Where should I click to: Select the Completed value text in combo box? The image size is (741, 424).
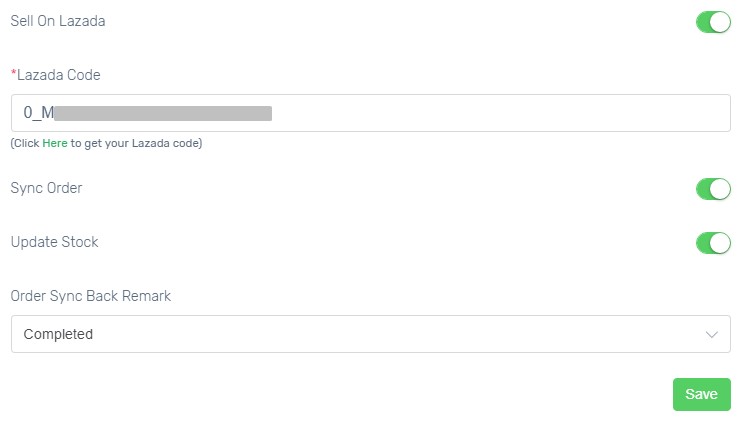(x=58, y=334)
